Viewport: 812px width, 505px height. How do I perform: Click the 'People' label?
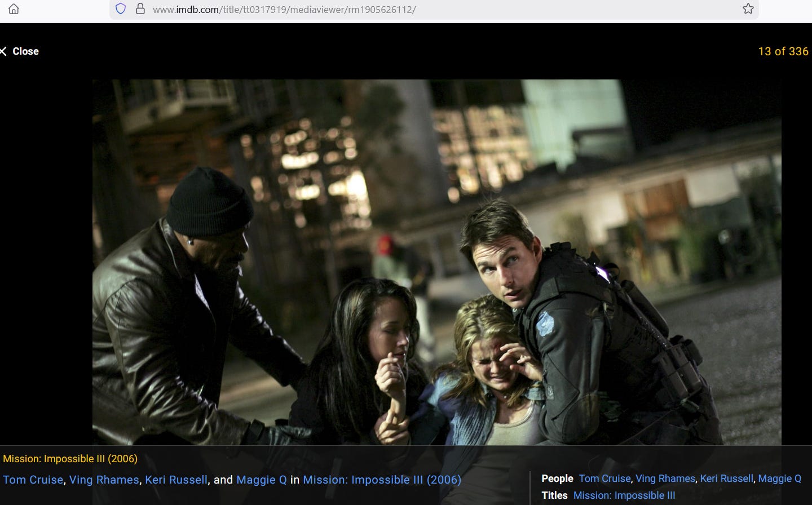pyautogui.click(x=557, y=479)
